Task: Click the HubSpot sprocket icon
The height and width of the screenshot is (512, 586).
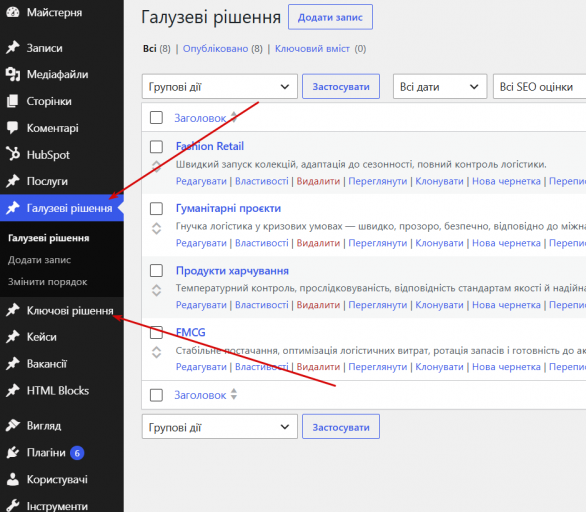Action: point(13,154)
